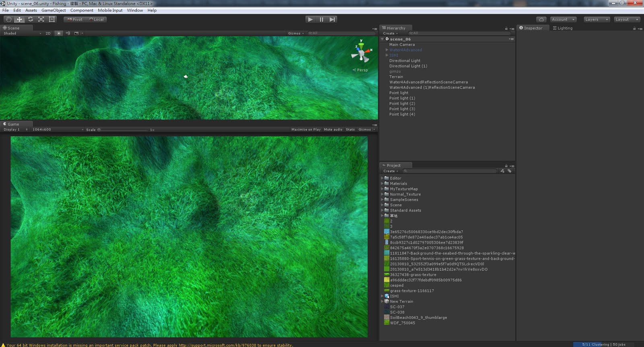The width and height of the screenshot is (644, 347).
Task: Select the Move tool
Action: [19, 19]
